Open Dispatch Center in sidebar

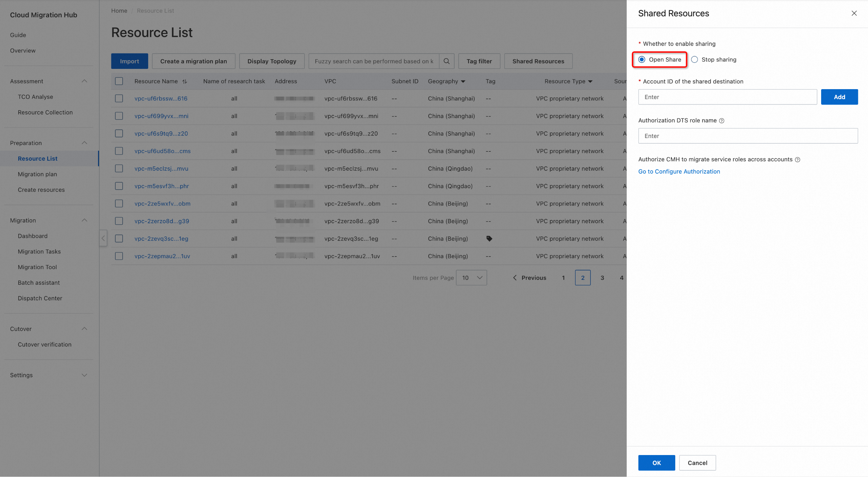point(40,298)
